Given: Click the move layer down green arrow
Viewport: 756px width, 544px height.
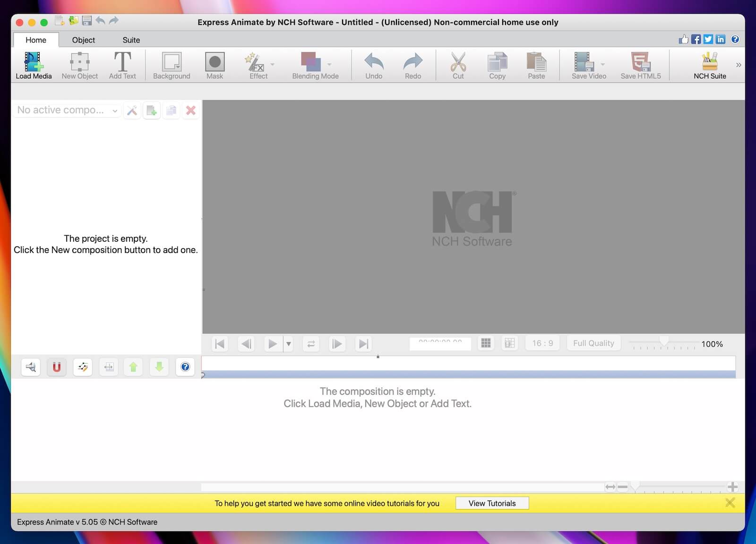Looking at the screenshot, I should 159,367.
